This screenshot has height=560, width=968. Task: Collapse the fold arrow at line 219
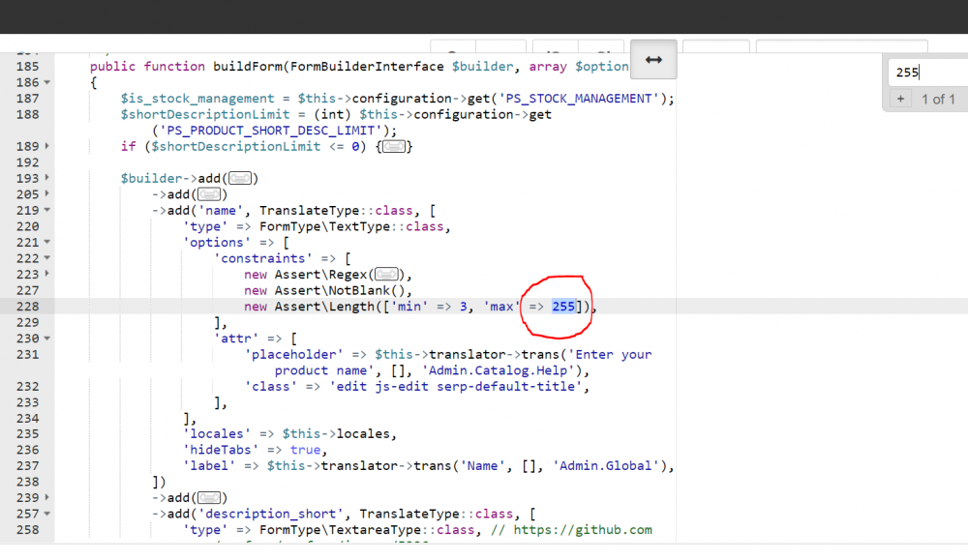tap(46, 210)
